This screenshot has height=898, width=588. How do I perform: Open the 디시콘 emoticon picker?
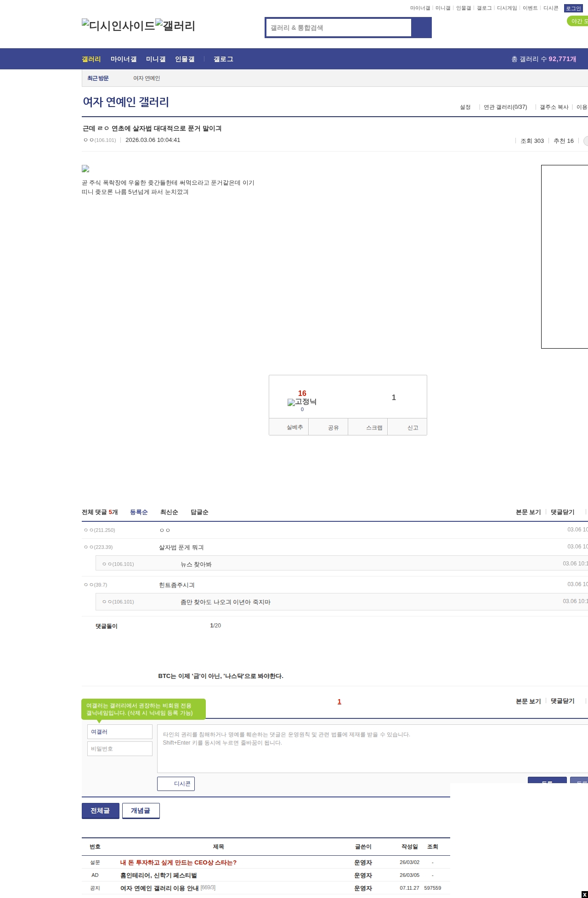click(176, 784)
